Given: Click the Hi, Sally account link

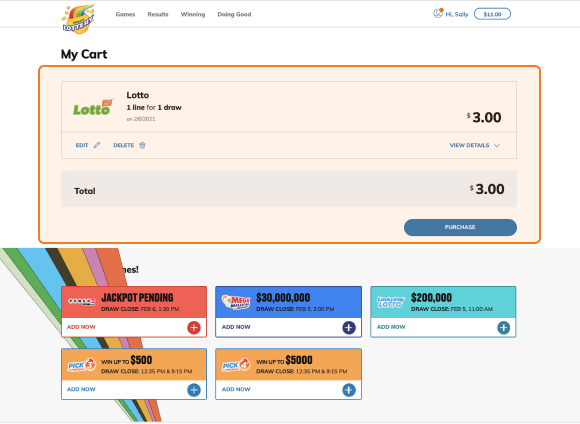Looking at the screenshot, I should pos(457,14).
